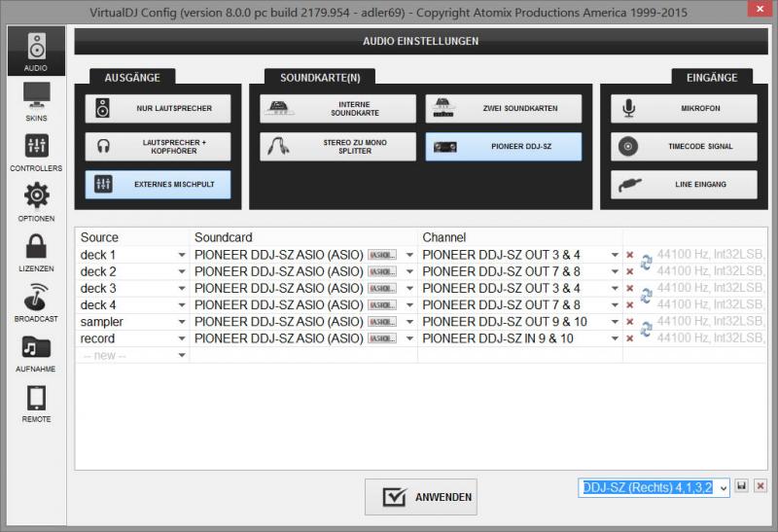This screenshot has height=532, width=778.
Task: Open Source dropdown for record row
Action: [x=182, y=338]
